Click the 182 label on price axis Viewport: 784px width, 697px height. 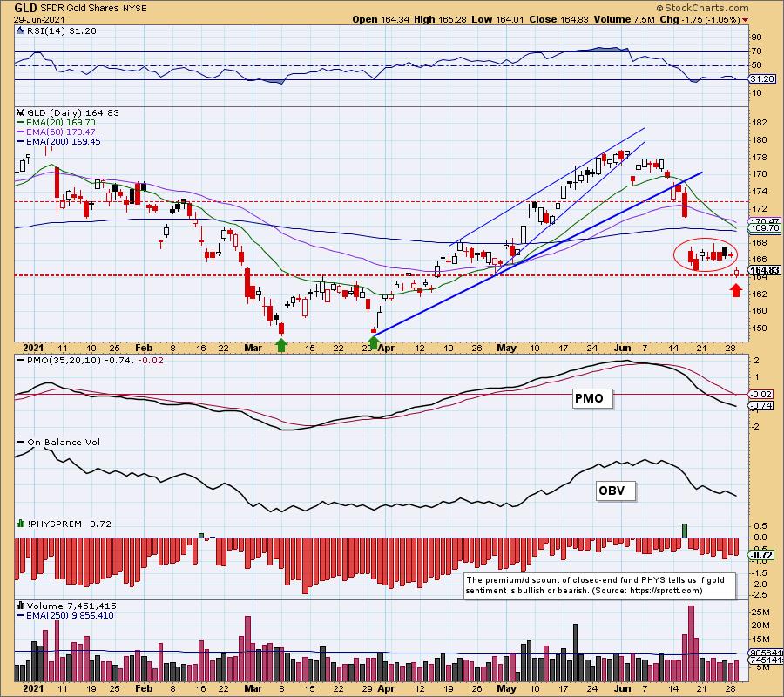(760, 123)
